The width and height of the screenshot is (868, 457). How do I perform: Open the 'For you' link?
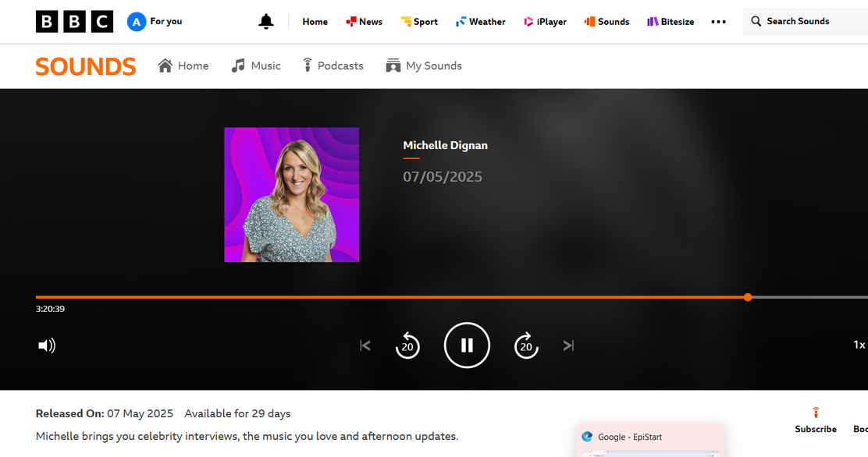click(x=166, y=22)
